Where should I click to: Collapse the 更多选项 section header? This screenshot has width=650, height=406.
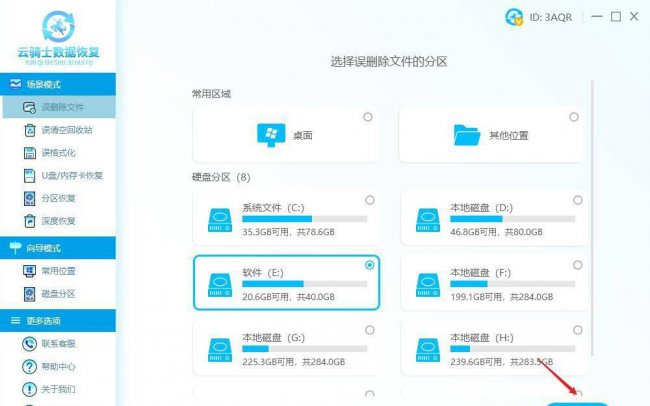click(58, 321)
